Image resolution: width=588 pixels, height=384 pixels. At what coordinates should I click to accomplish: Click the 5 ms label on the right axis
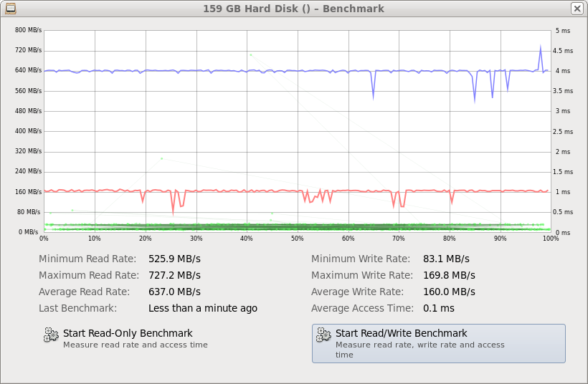click(x=562, y=31)
